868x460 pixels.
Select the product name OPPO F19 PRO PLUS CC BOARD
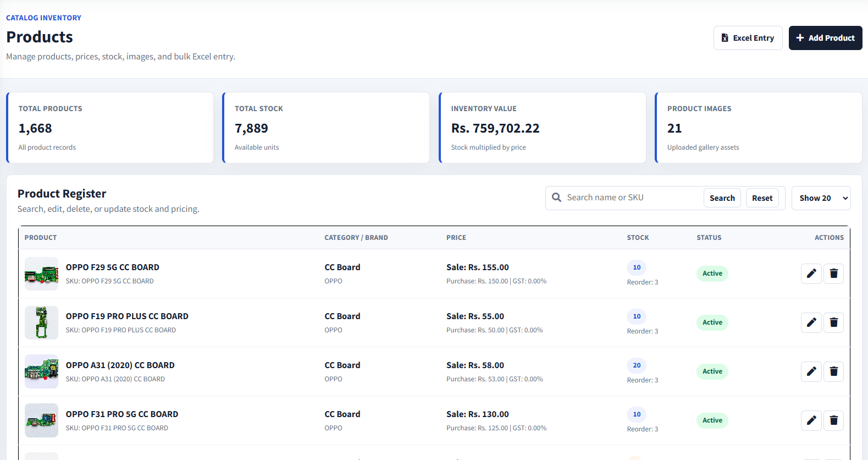pyautogui.click(x=127, y=316)
